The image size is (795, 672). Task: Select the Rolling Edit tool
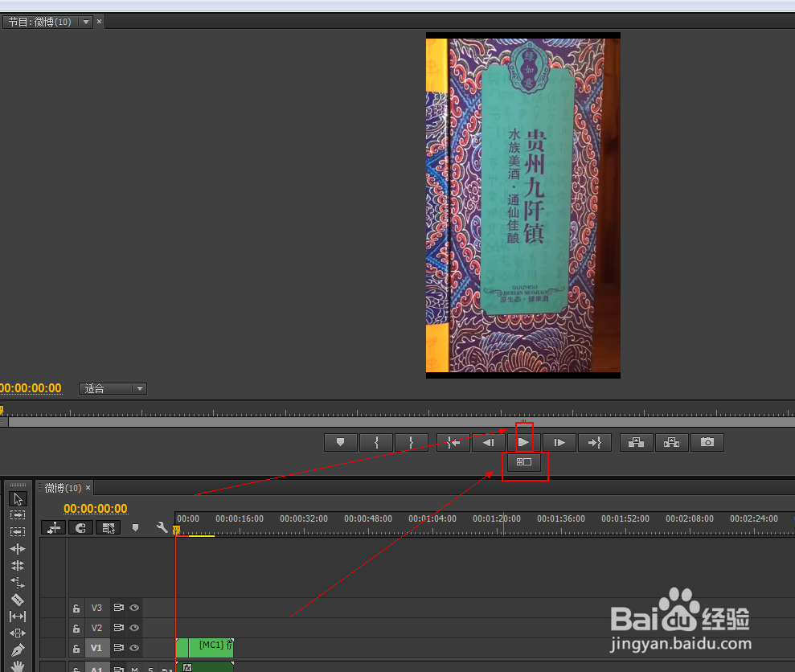tap(18, 566)
